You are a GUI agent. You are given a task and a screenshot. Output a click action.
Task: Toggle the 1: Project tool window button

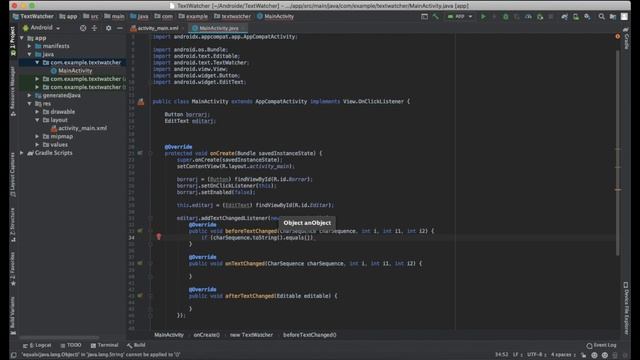pos(13,41)
